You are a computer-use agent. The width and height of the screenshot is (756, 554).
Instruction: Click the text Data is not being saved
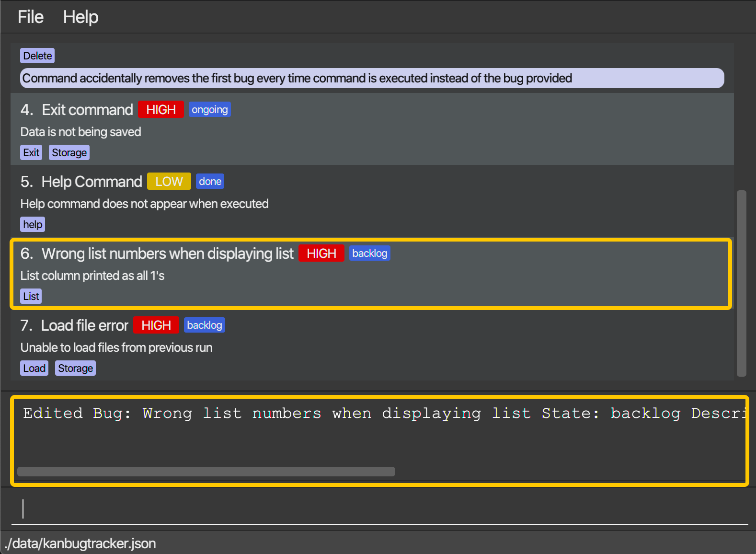point(80,132)
